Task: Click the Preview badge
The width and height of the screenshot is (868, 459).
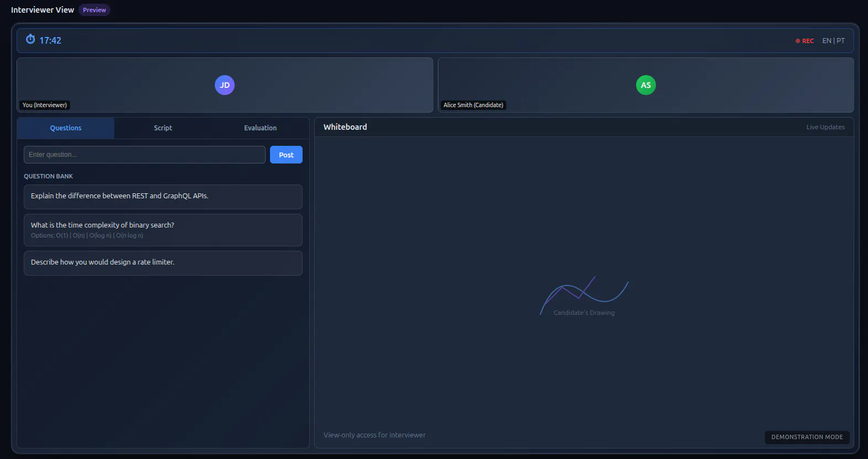Action: [x=94, y=10]
